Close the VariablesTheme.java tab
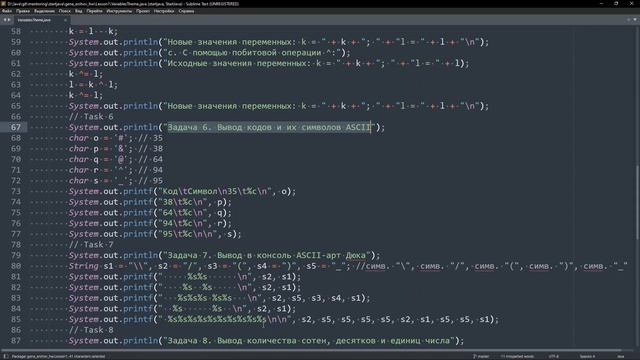Screen dimensions: 640x360 click(65, 20)
